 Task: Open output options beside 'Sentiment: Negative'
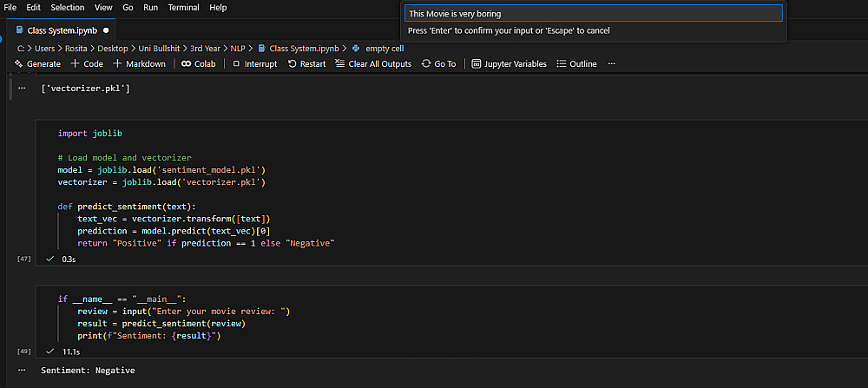point(22,370)
